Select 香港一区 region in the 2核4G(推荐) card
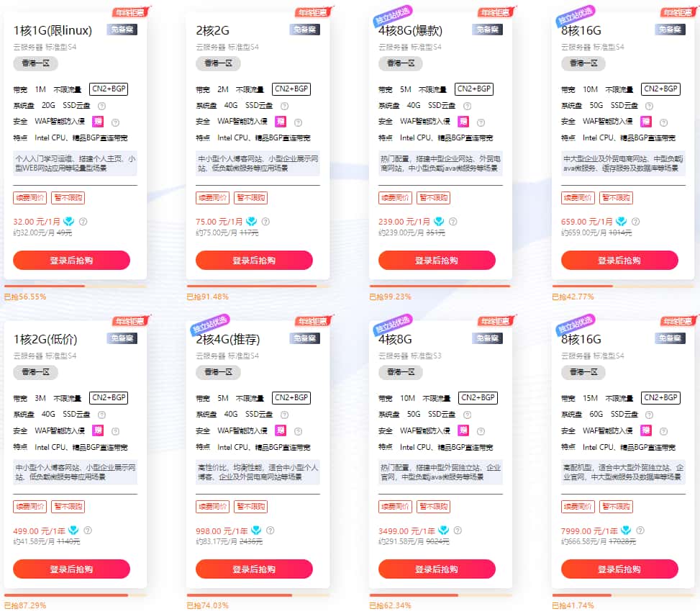The width and height of the screenshot is (700, 614). pos(218,372)
